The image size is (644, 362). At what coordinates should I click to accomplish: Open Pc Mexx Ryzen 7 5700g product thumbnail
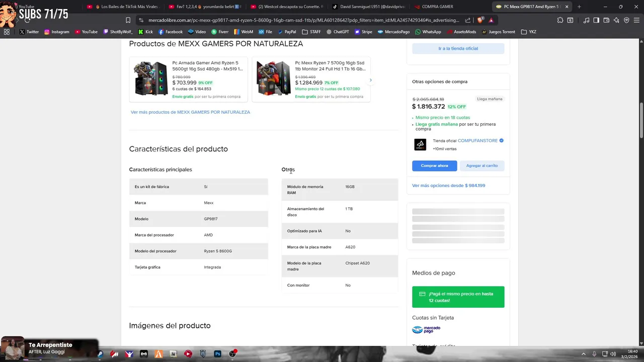coord(273,79)
